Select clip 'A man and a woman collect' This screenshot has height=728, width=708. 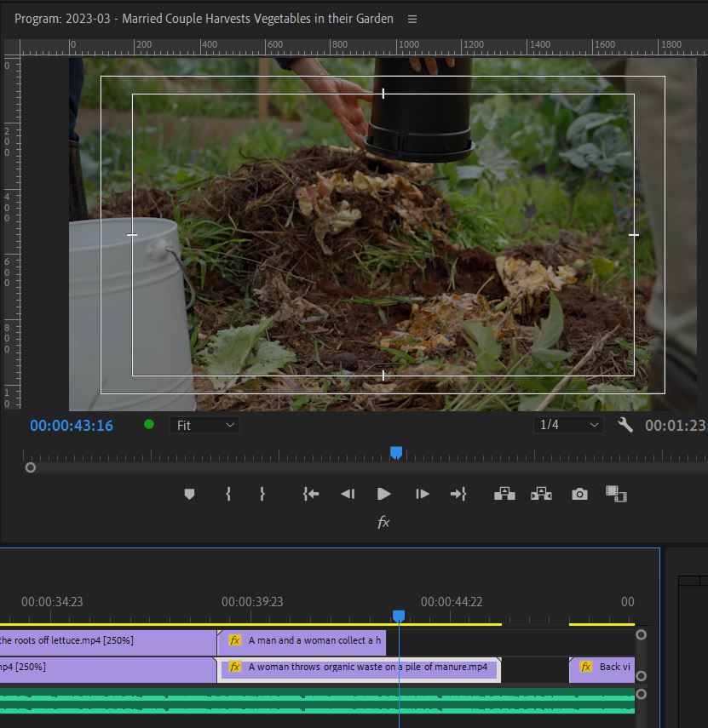click(x=302, y=643)
